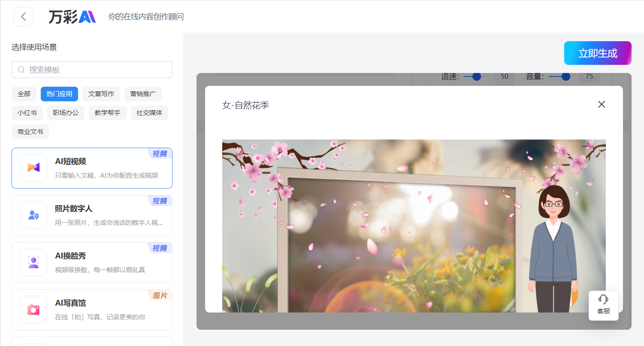Open the AI换脸秀 template card
The width and height of the screenshot is (644, 346).
click(92, 262)
